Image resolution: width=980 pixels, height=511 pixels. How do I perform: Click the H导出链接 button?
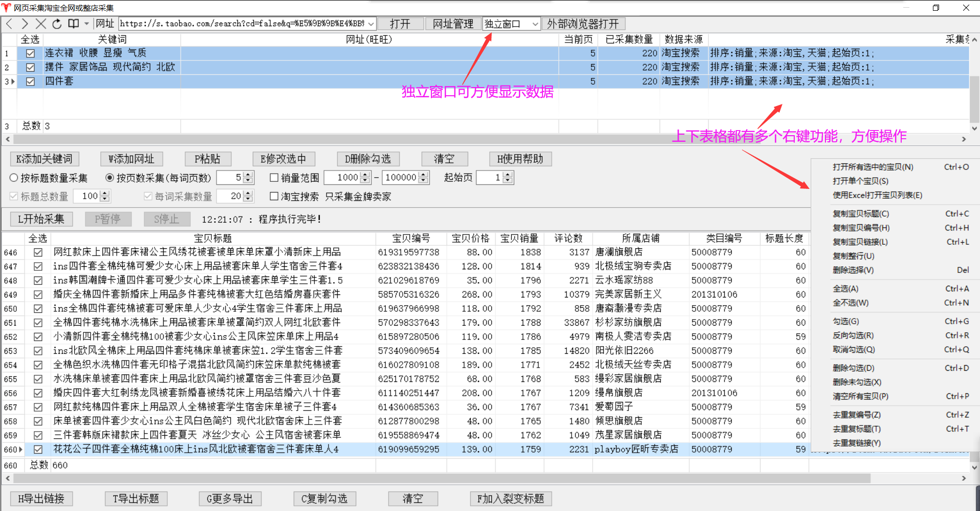(x=41, y=499)
